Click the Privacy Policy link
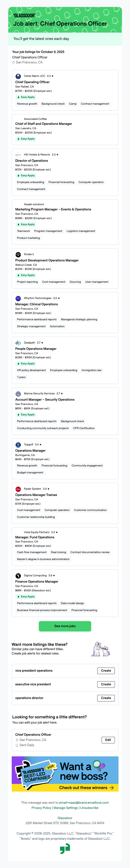The height and width of the screenshot is (868, 130). 41,808
